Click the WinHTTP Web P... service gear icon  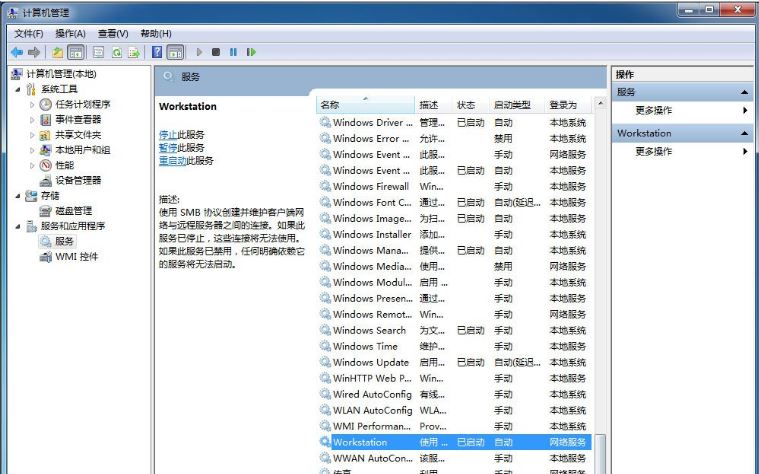coord(325,378)
